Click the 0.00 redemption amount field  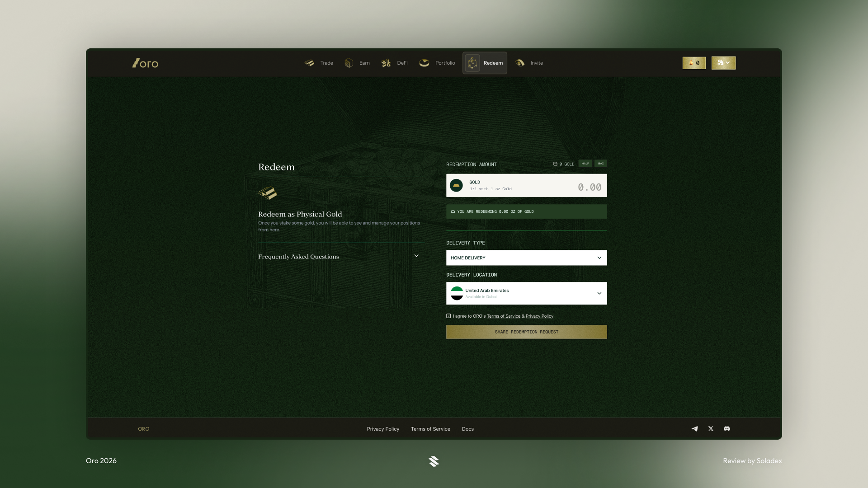(x=589, y=185)
